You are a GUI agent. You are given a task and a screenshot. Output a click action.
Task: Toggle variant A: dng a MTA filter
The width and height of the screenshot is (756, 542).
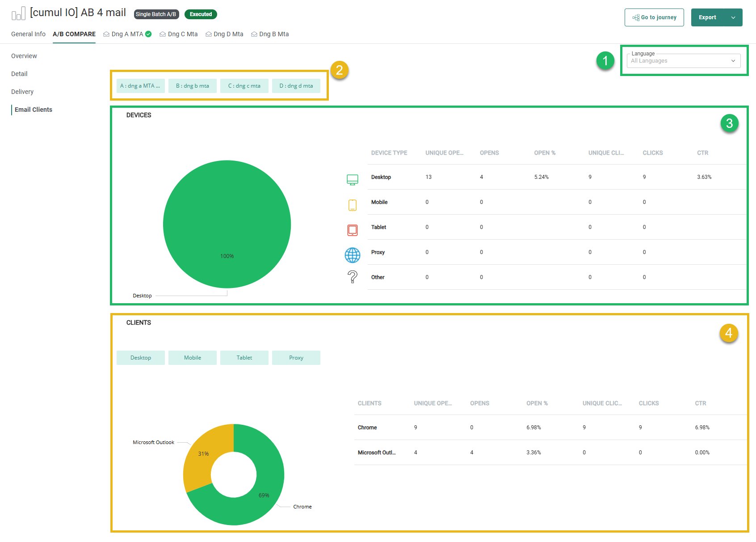tap(140, 86)
